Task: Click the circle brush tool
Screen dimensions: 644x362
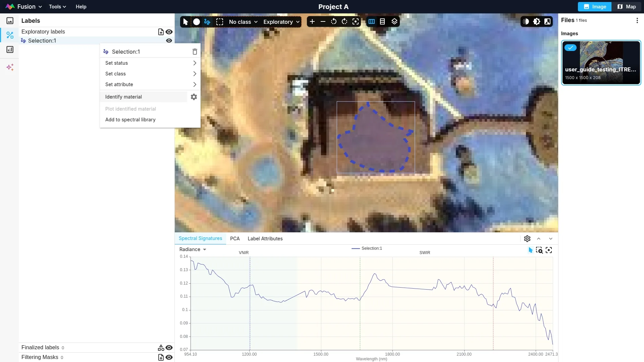Action: (x=197, y=22)
